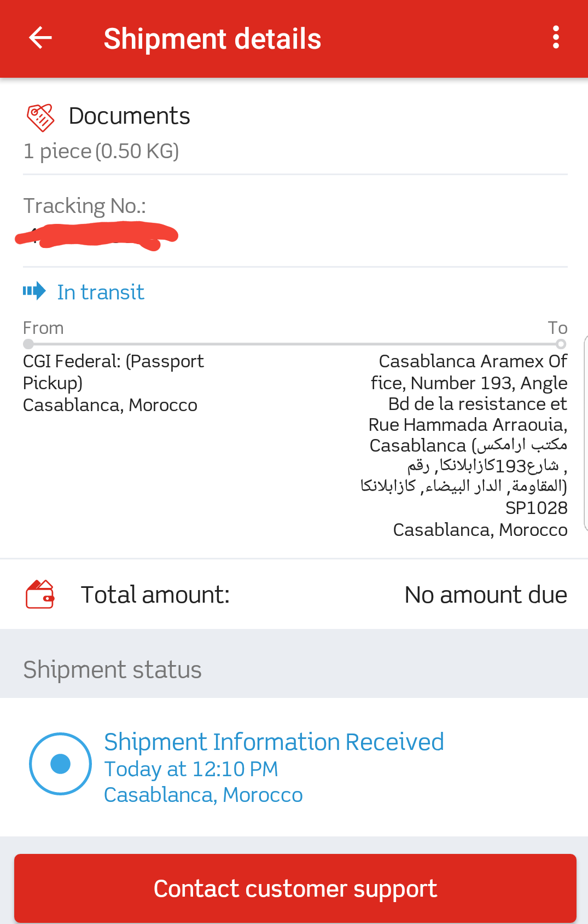Tap the Today at 12:10 PM timestamp
Viewport: 588px width, 924px height.
tap(191, 769)
